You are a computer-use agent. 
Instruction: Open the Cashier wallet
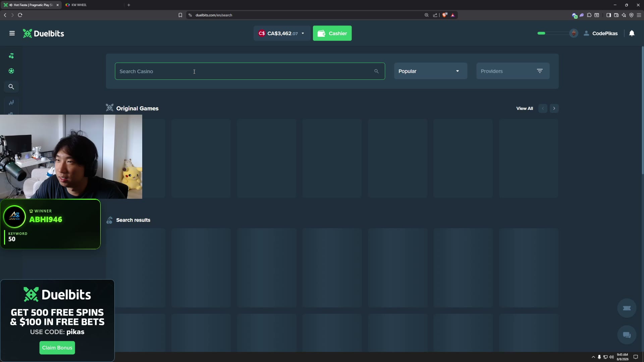332,33
